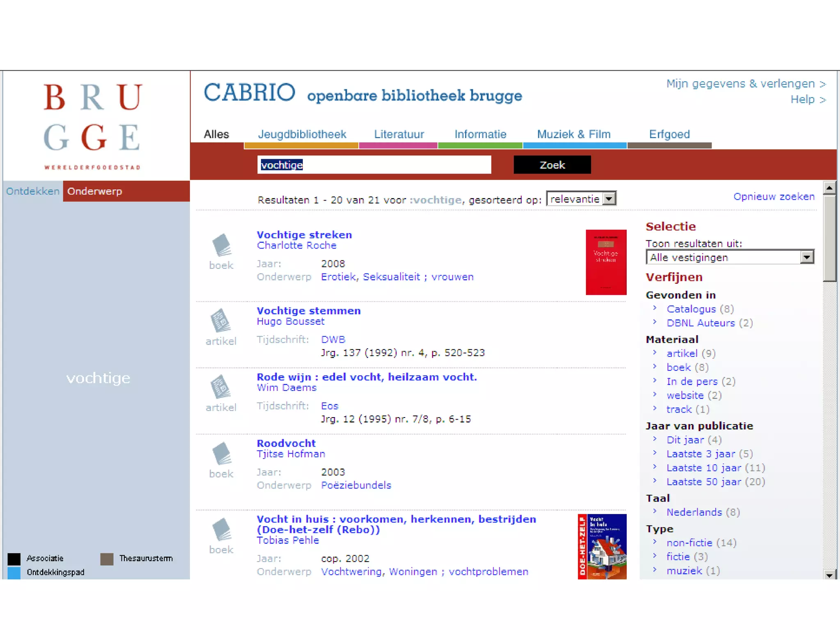Click the scrollbar down arrow
This screenshot has width=840, height=630.
[829, 575]
